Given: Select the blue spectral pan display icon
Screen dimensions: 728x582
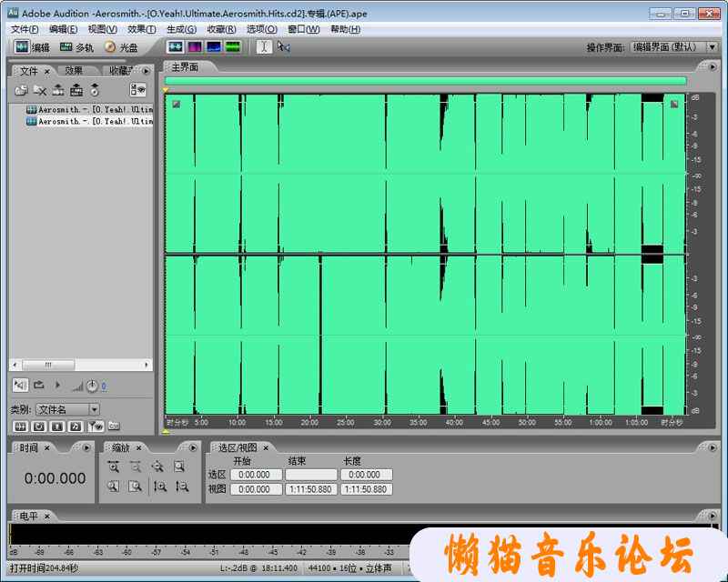Looking at the screenshot, I should click(214, 47).
